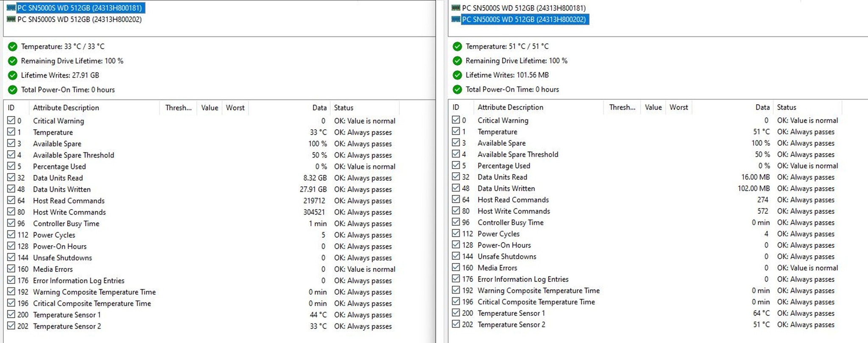Select the Host Write Commands row showing 572
The image size is (868, 343).
tap(514, 211)
